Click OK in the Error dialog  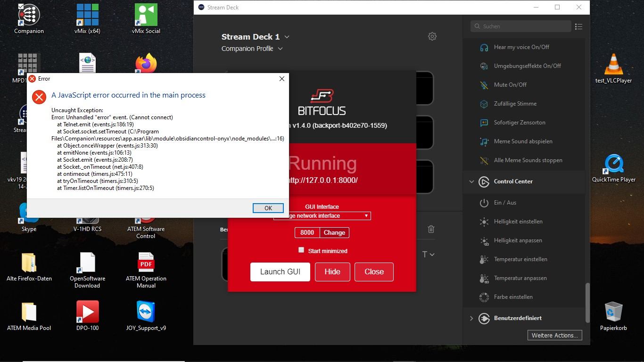(268, 208)
